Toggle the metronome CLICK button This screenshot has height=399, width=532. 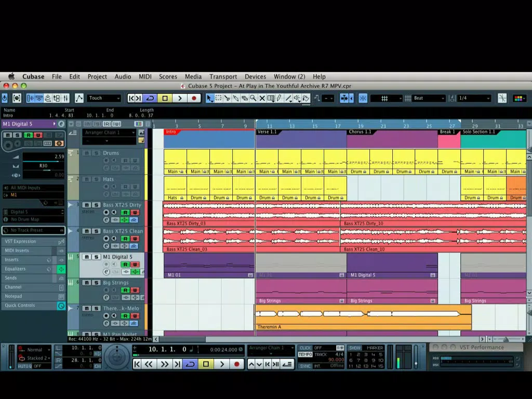[305, 348]
